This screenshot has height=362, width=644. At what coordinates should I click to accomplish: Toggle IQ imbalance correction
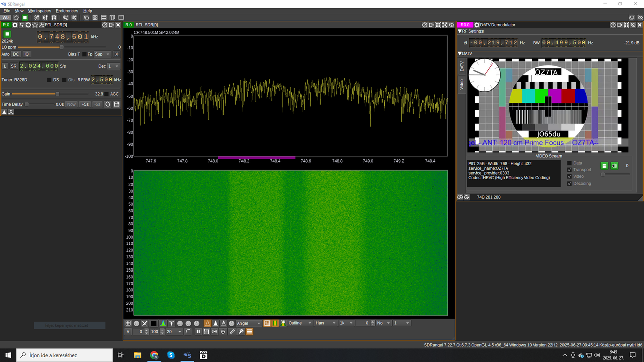(27, 54)
